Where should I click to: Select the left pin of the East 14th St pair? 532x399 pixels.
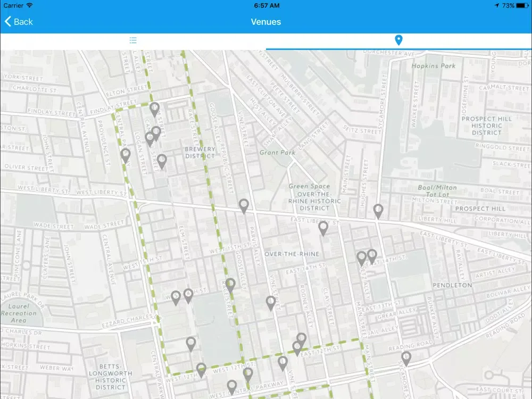click(x=362, y=259)
